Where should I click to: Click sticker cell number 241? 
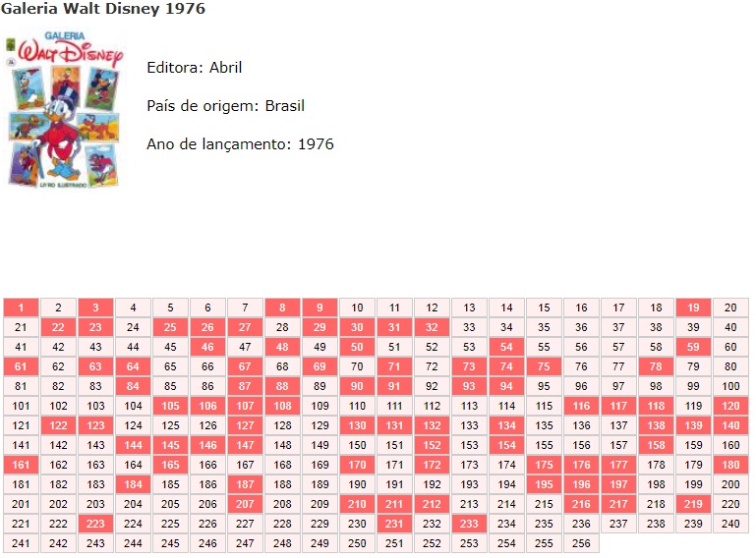click(x=21, y=543)
